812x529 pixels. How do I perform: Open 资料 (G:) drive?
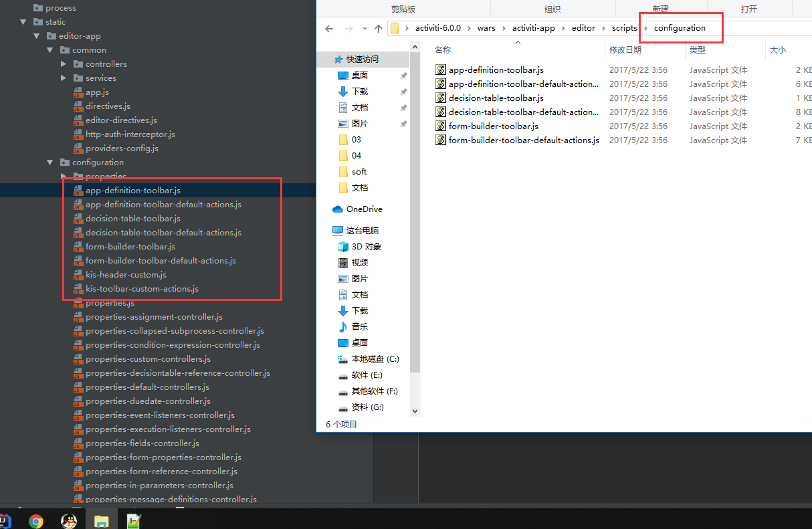pos(367,407)
